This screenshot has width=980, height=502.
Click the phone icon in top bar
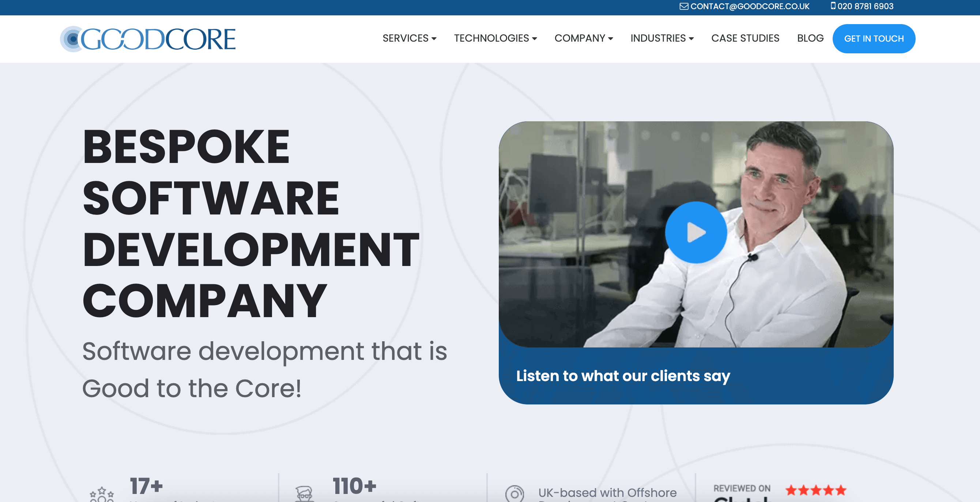[x=833, y=6]
